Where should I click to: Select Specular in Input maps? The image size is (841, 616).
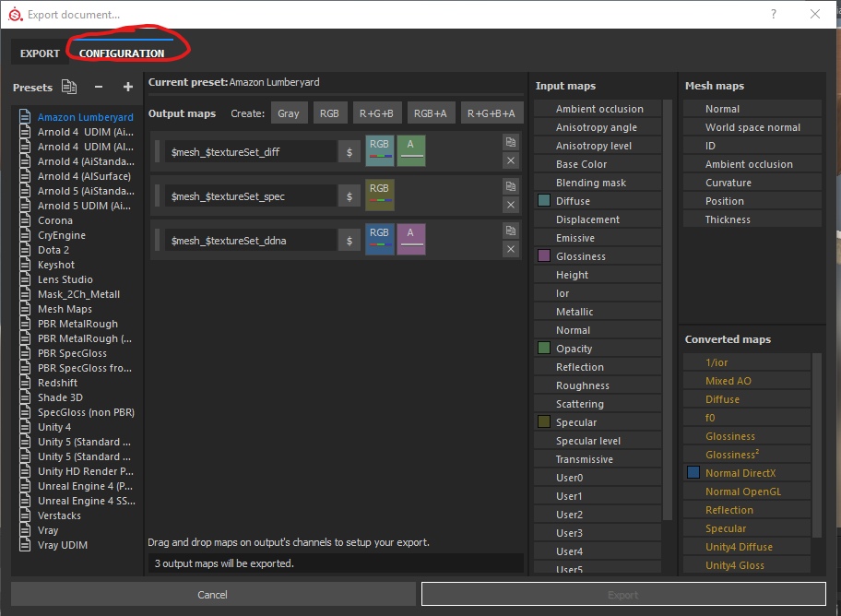click(x=598, y=422)
